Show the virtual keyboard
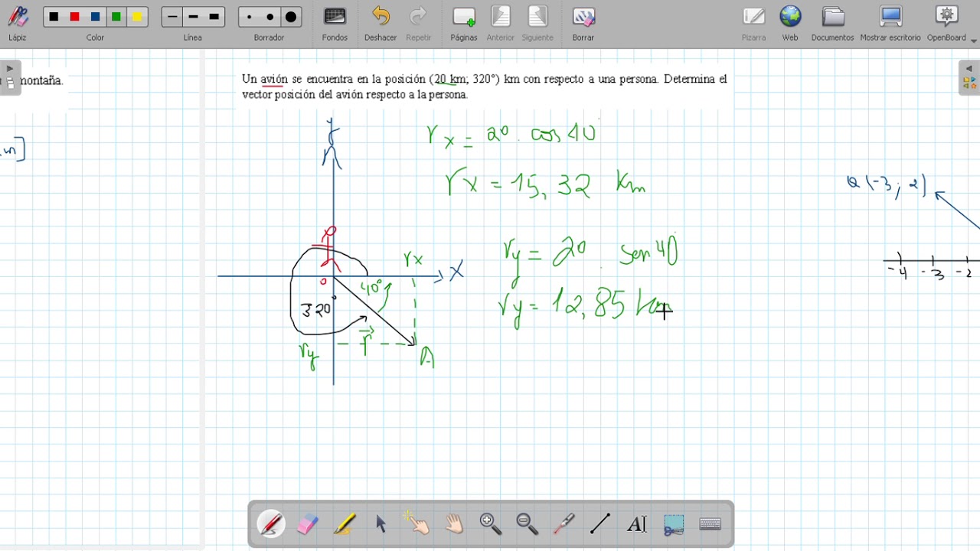 click(710, 524)
